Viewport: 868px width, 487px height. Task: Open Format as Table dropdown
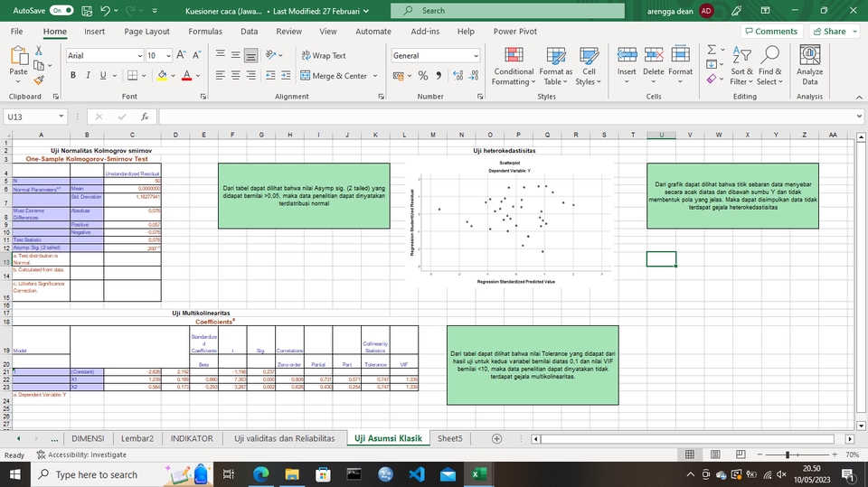click(x=556, y=67)
